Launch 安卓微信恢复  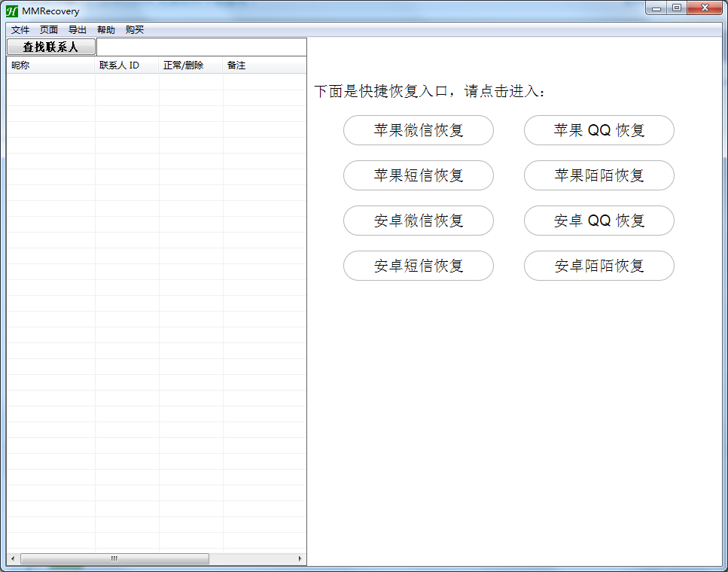click(419, 221)
